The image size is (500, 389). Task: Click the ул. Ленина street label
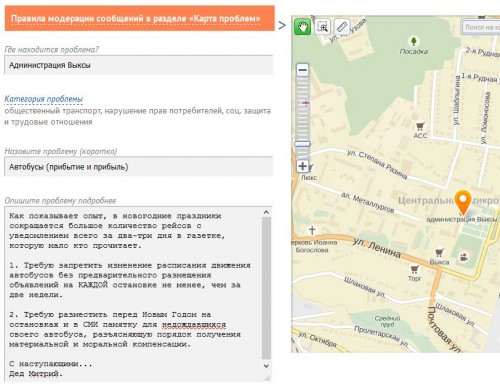tap(377, 248)
